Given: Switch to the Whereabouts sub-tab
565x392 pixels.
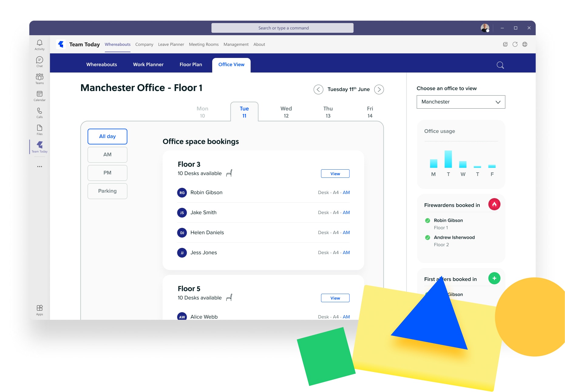Looking at the screenshot, I should coord(101,65).
